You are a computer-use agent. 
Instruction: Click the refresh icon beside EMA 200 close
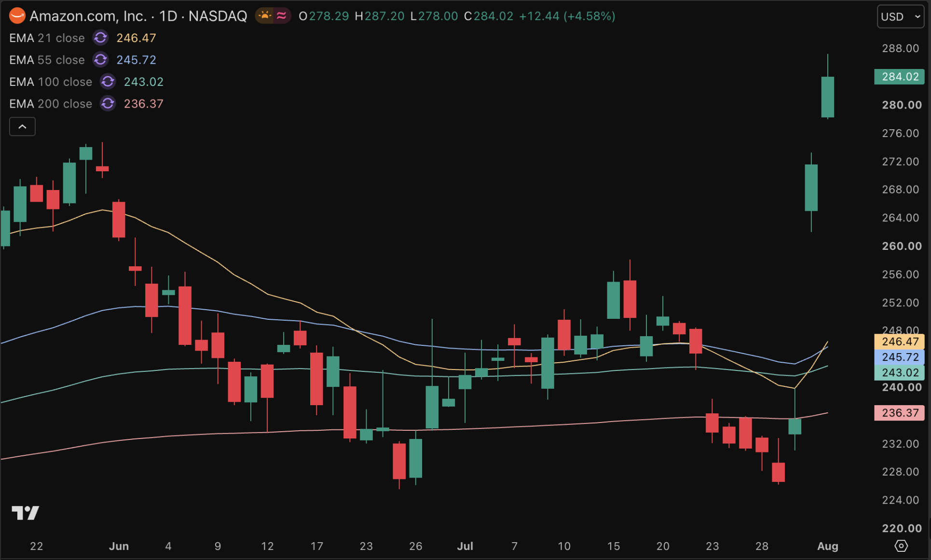(x=108, y=104)
